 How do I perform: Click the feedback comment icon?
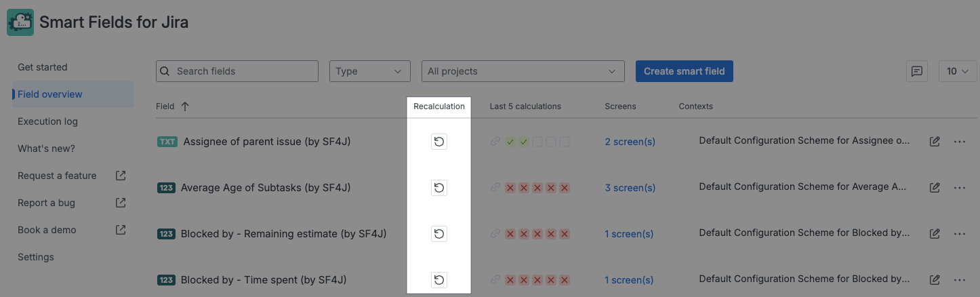(x=917, y=71)
